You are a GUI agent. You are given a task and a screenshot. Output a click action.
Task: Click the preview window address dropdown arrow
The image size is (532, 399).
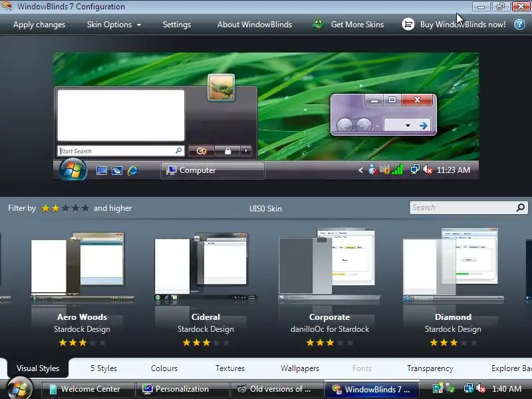pyautogui.click(x=408, y=126)
